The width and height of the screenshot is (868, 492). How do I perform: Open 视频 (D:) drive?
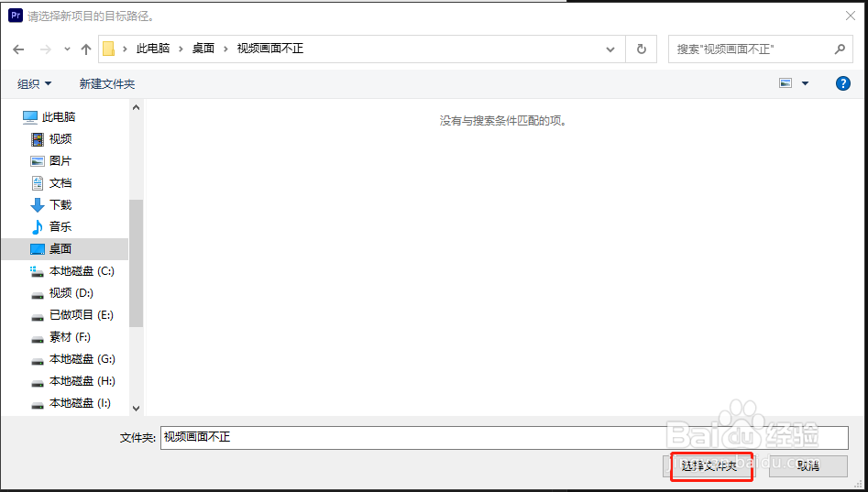(61, 293)
